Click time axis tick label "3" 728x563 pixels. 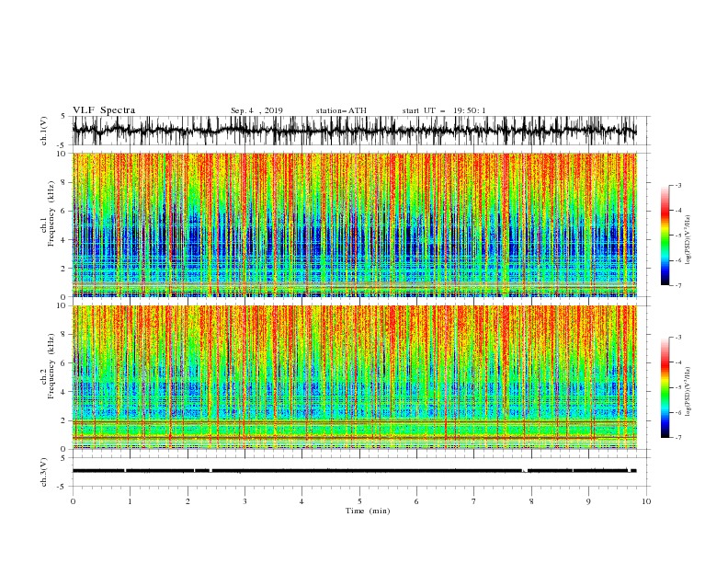pyautogui.click(x=245, y=501)
